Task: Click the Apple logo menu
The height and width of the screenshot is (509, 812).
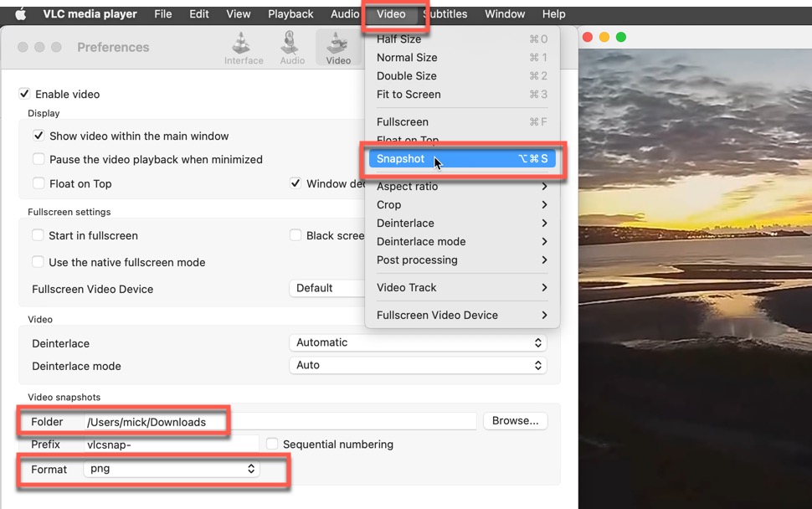Action: tap(21, 14)
